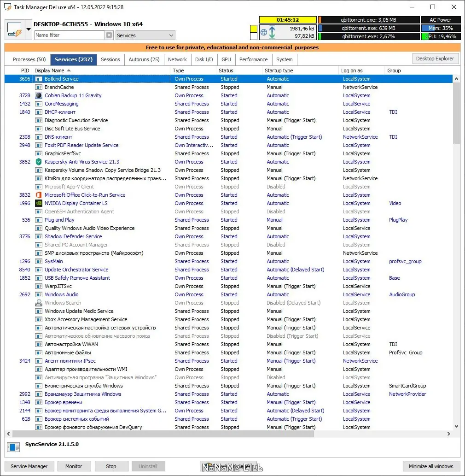This screenshot has height=476, width=465.
Task: Open the Services combo box
Action: 145,35
